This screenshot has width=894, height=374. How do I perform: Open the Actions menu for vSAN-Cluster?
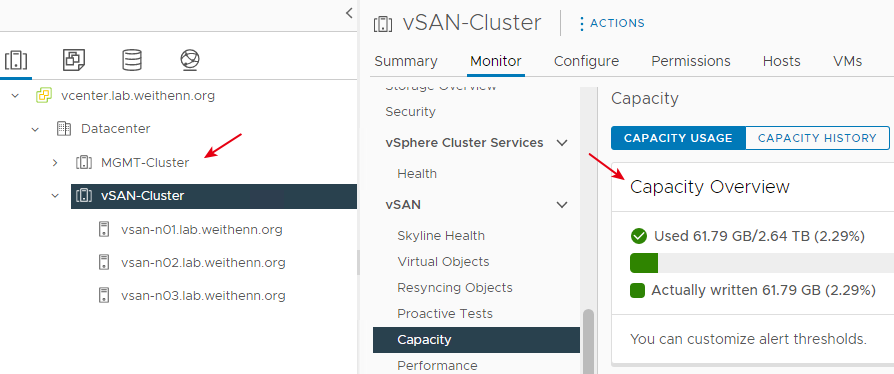pyautogui.click(x=612, y=23)
